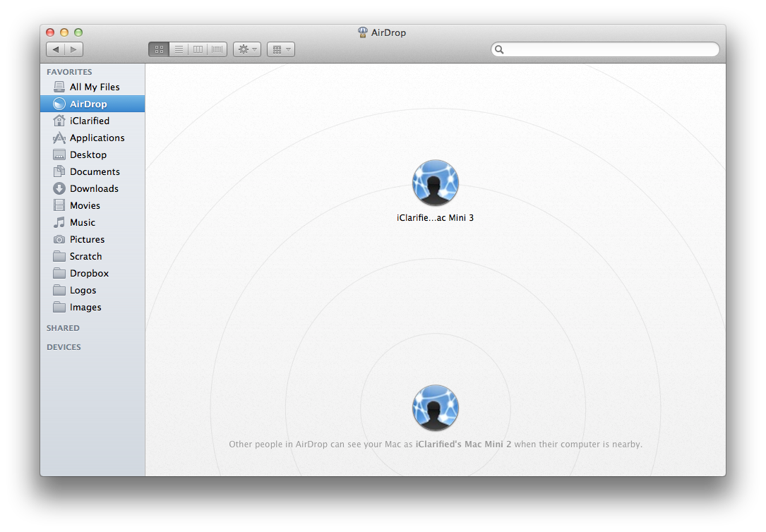Screen dimensions: 766x532
Task: Select the iClarified Mac Mini 3 user icon
Action: 435,183
